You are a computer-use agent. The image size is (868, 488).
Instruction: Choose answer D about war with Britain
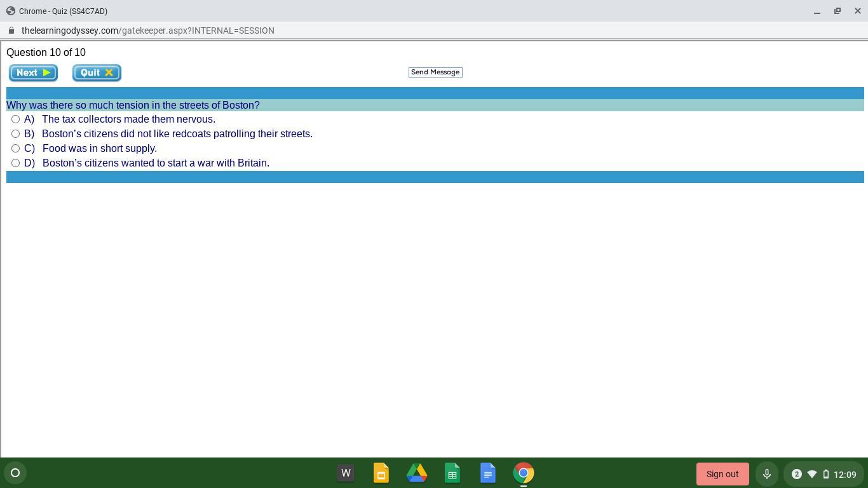16,163
